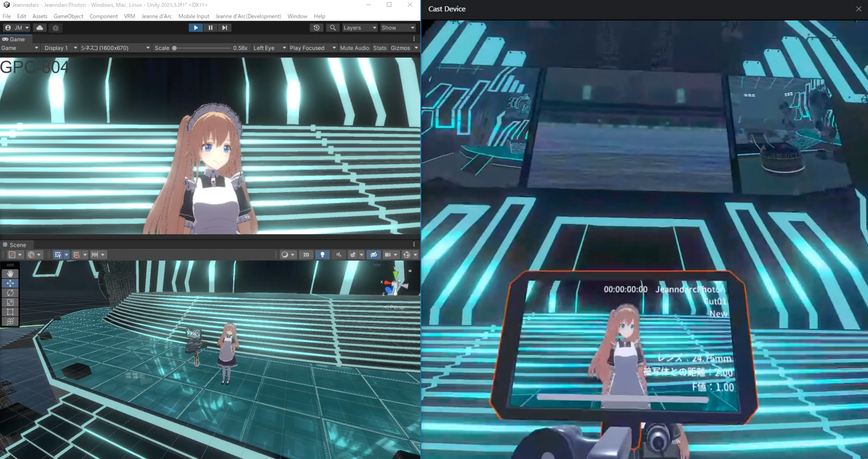868x459 pixels.
Task: Toggle hidden objects scene visibility icon
Action: coord(373,255)
